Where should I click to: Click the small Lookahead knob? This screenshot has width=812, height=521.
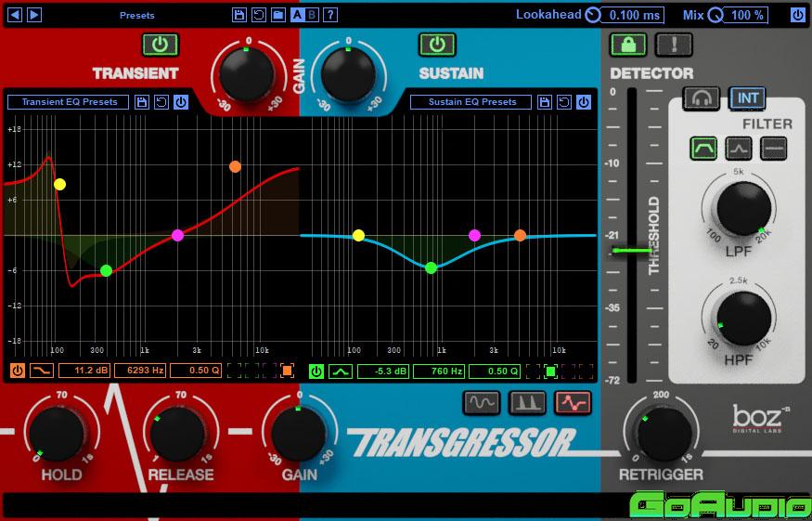point(592,16)
